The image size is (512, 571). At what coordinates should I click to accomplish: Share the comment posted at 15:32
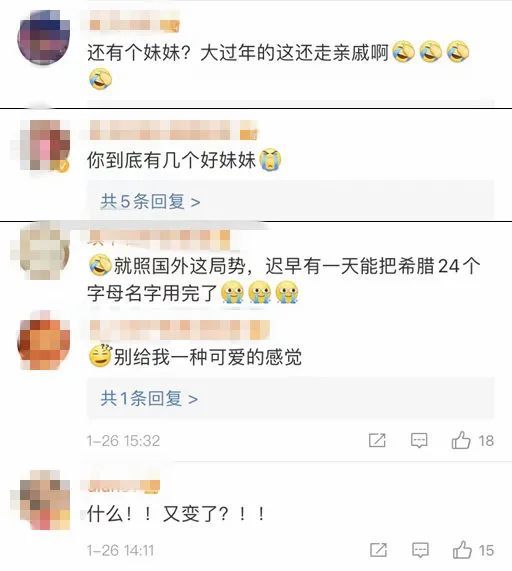[x=377, y=441]
